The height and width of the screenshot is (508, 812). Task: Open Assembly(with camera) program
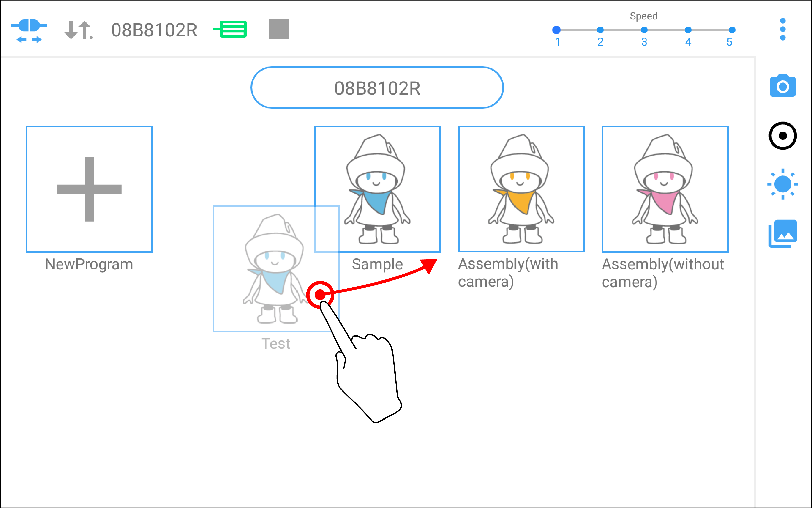[521, 189]
